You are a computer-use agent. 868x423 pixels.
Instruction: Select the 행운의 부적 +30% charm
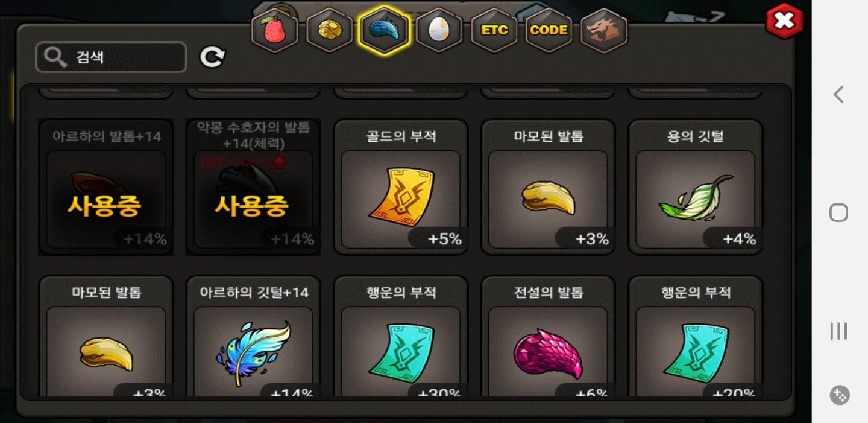[x=401, y=337]
